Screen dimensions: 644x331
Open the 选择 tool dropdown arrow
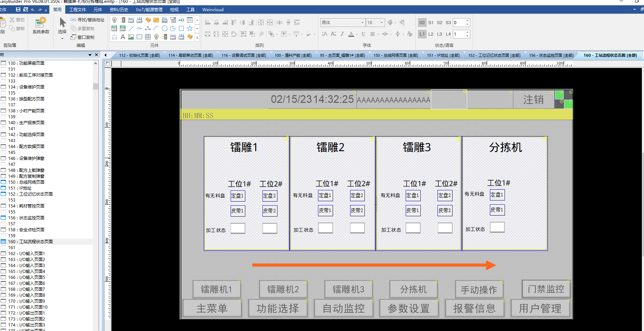pos(62,38)
